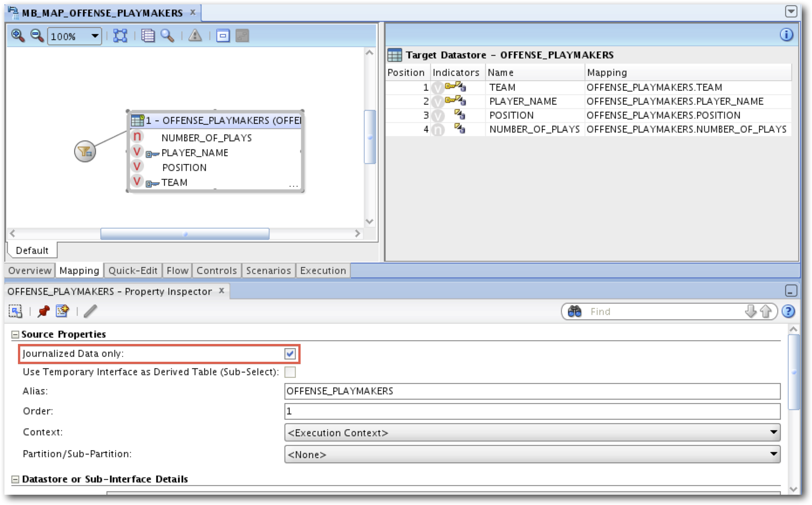Screen dimensions: 812x505
Task: Click the binoculars find icon
Action: coord(574,311)
